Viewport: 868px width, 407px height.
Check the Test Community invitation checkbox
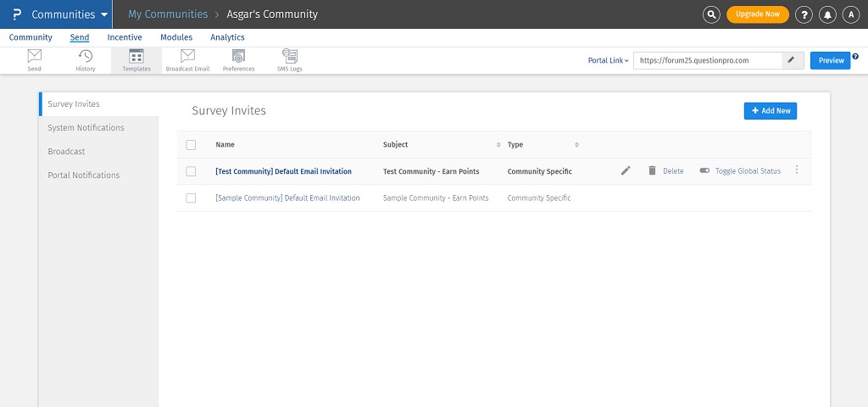191,171
